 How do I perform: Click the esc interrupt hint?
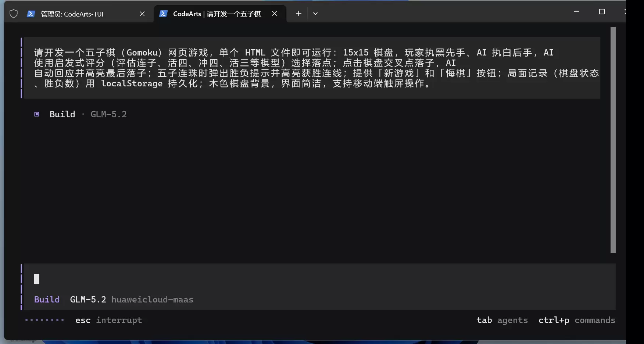click(x=109, y=320)
